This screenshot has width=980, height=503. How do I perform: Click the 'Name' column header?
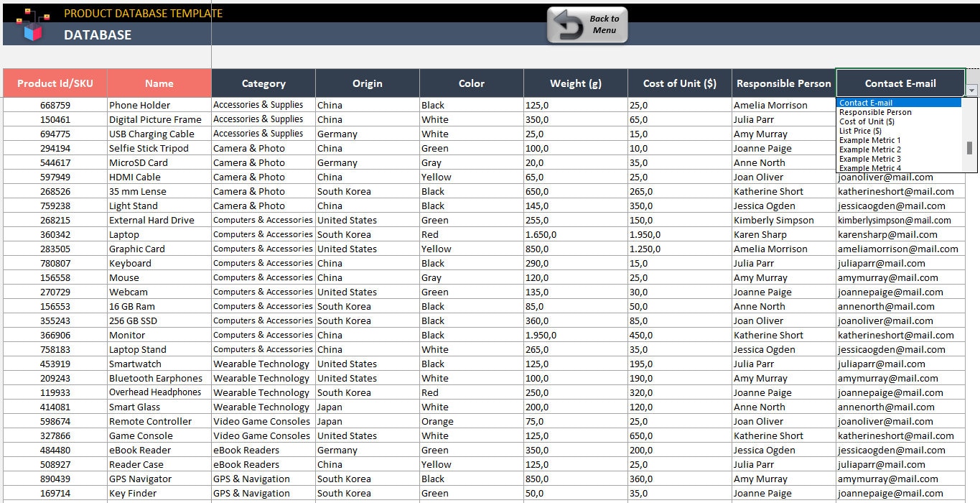tap(159, 83)
